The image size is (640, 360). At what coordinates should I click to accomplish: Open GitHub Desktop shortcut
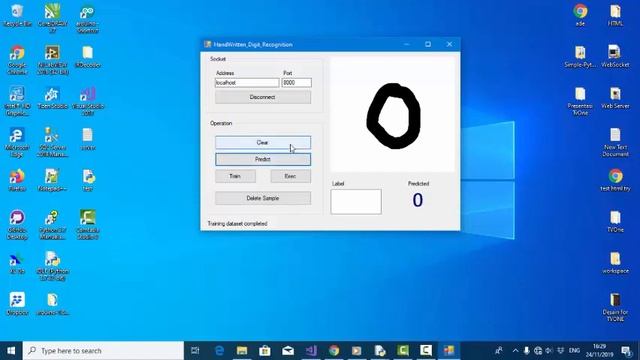tap(17, 224)
